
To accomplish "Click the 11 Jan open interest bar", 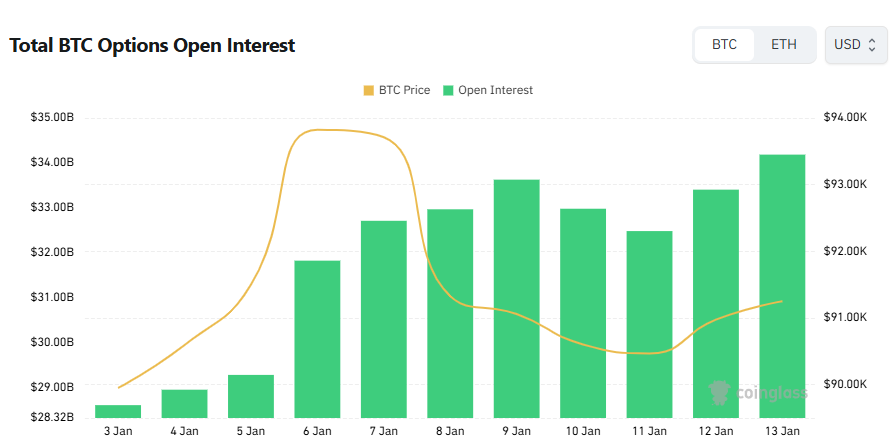I will (649, 324).
